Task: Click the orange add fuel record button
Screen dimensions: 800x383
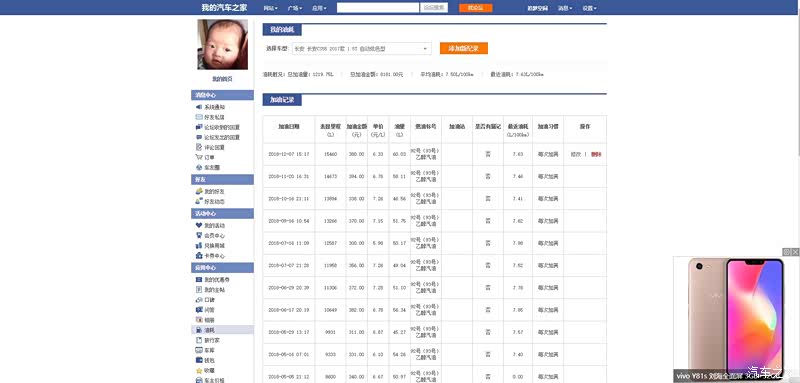Action: (x=464, y=48)
